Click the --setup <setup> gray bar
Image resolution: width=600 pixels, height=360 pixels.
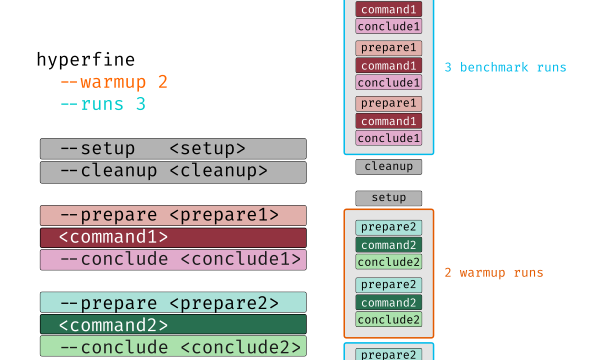click(173, 148)
